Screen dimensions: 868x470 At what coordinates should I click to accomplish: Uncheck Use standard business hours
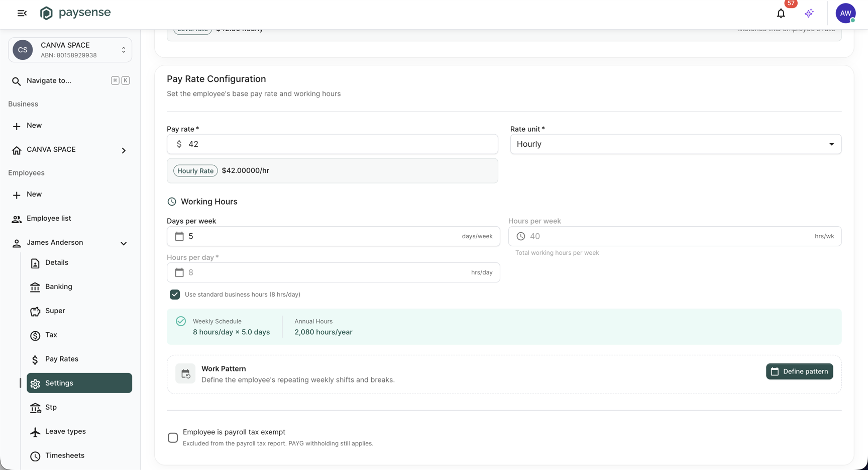pos(175,295)
